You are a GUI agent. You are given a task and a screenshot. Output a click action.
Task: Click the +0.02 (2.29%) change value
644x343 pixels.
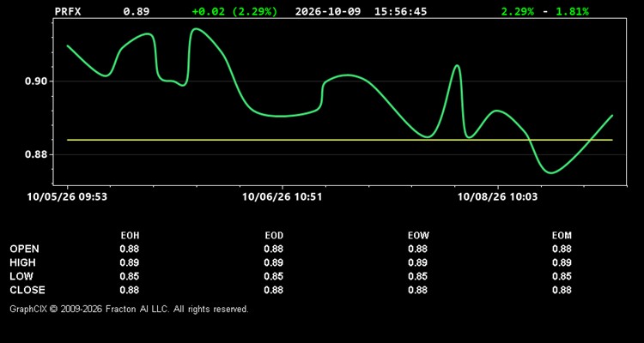(234, 11)
